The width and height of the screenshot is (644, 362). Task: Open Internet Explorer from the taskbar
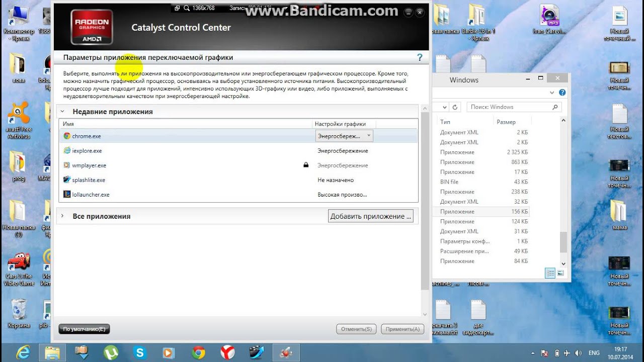click(x=24, y=352)
